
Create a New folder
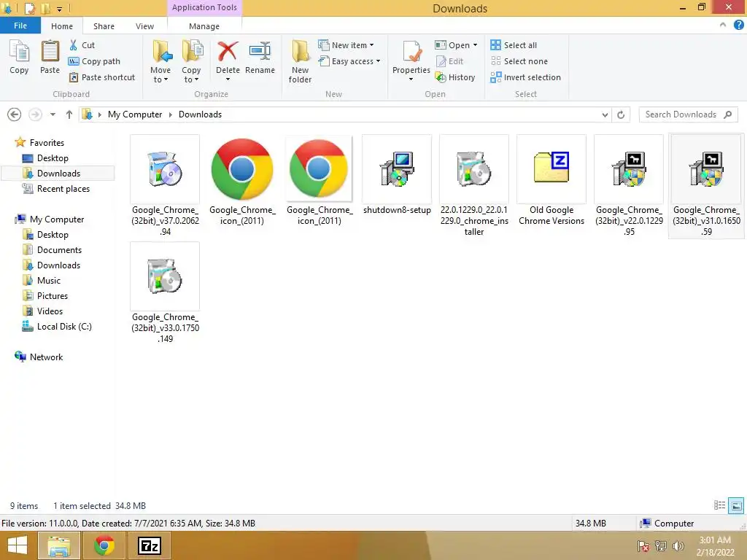(300, 62)
